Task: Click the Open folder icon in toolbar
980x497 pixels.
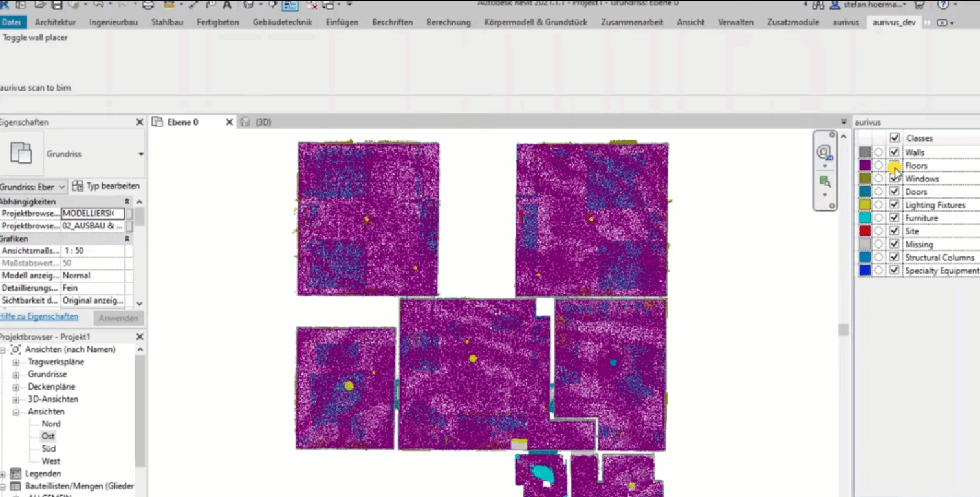Action: point(40,5)
